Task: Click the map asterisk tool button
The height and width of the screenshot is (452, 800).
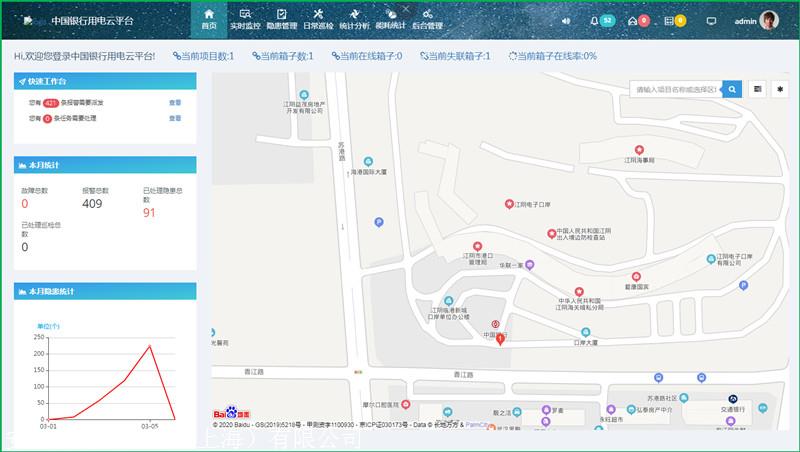Action: [x=780, y=89]
